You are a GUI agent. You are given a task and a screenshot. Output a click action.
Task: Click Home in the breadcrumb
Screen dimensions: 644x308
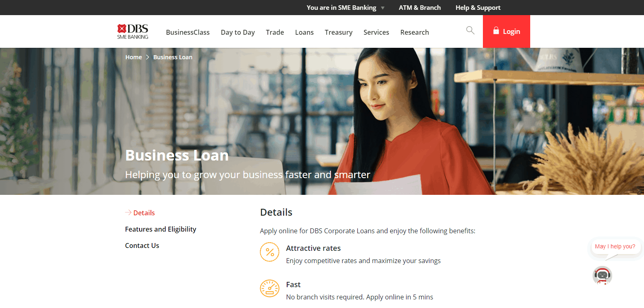tap(133, 57)
